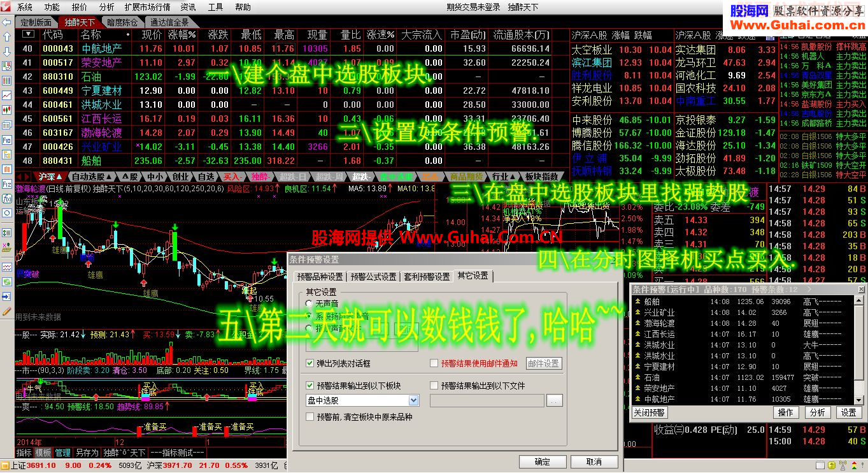Select the 创业 category tab
This screenshot has width=868, height=473.
[181, 177]
